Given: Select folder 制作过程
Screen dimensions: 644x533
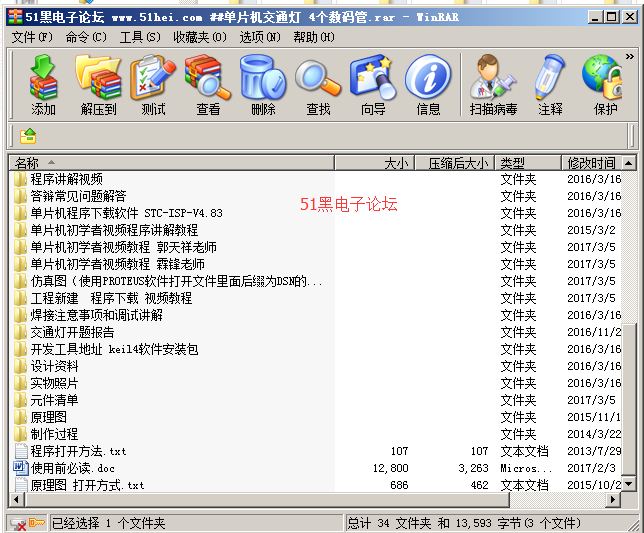Looking at the screenshot, I should [54, 434].
